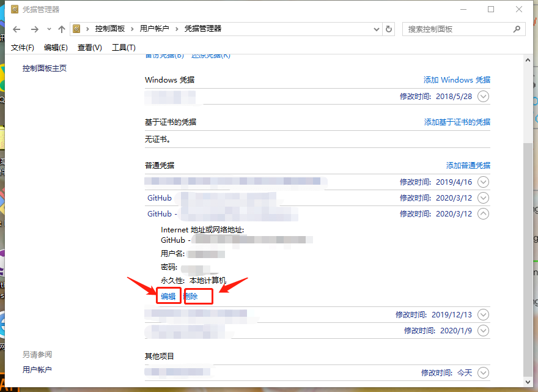
Task: Go back with the back arrow
Action: (x=17, y=29)
